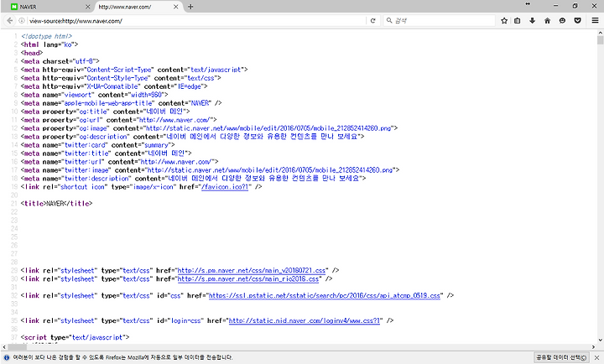
Task: Open a new tab with plus button
Action: 190,7
